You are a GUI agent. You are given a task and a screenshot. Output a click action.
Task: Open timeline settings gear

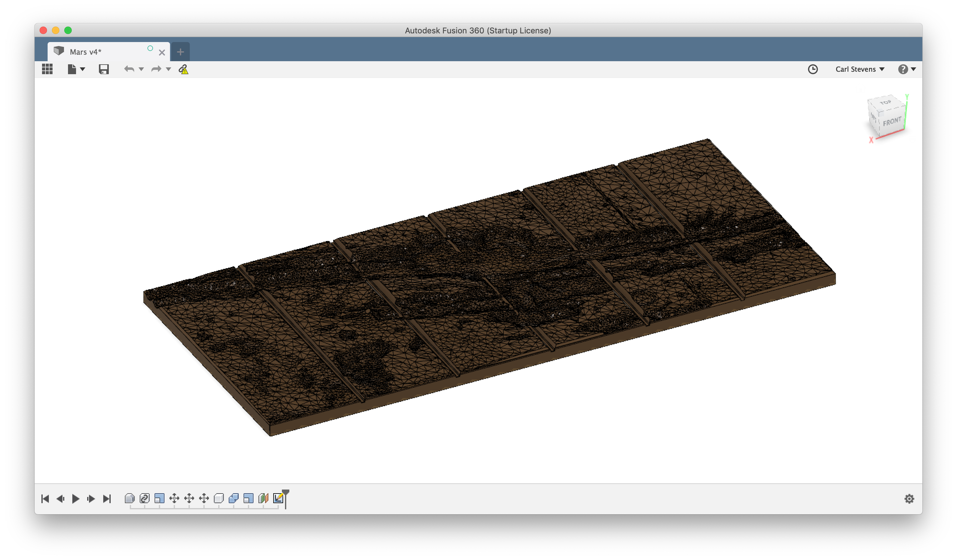[x=909, y=498]
